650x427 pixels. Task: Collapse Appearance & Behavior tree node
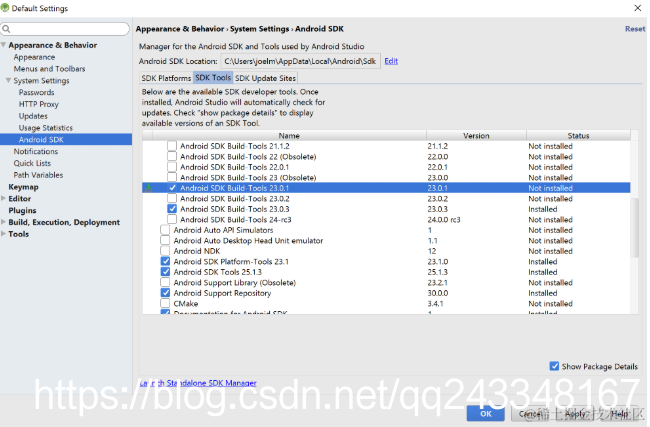[x=3, y=45]
